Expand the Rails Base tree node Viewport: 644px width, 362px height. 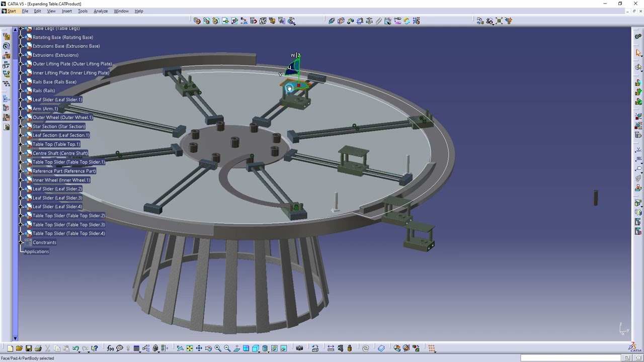pyautogui.click(x=21, y=81)
